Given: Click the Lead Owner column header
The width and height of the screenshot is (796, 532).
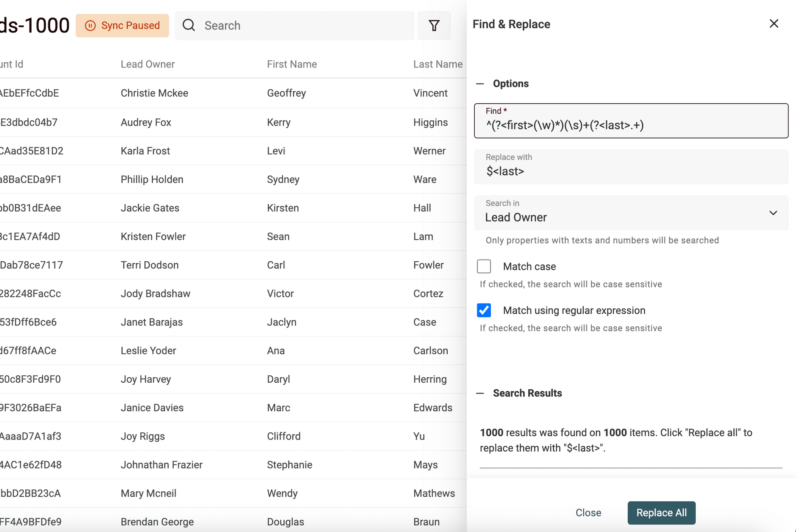Looking at the screenshot, I should coord(148,64).
